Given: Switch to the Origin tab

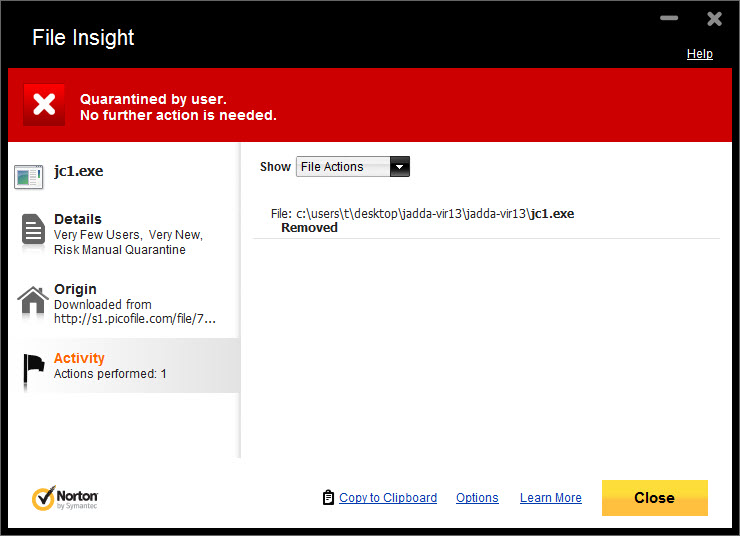Looking at the screenshot, I should pos(126,303).
